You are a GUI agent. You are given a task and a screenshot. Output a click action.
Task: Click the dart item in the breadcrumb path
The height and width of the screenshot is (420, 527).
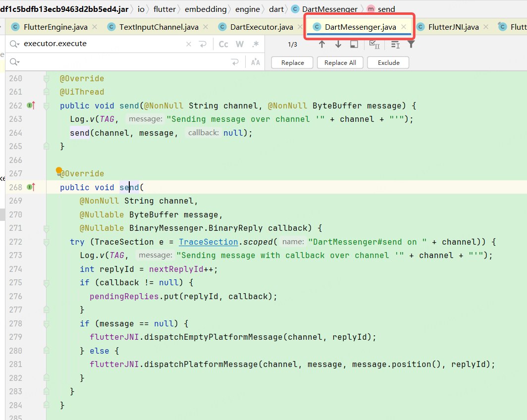click(276, 8)
